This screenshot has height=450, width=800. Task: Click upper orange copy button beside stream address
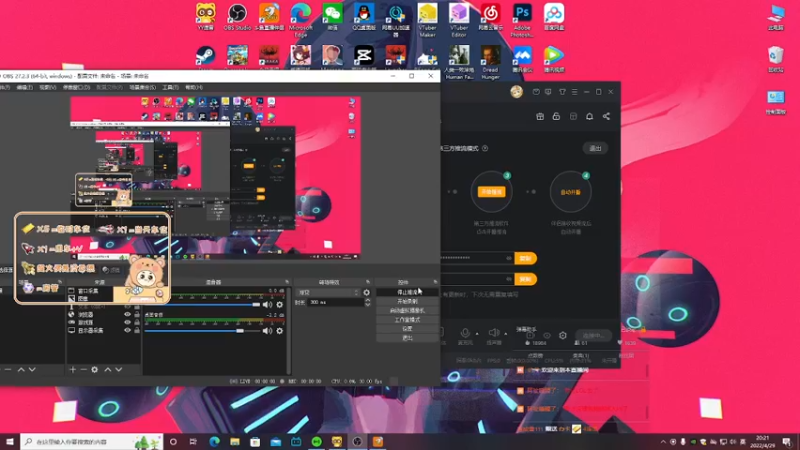(x=525, y=258)
